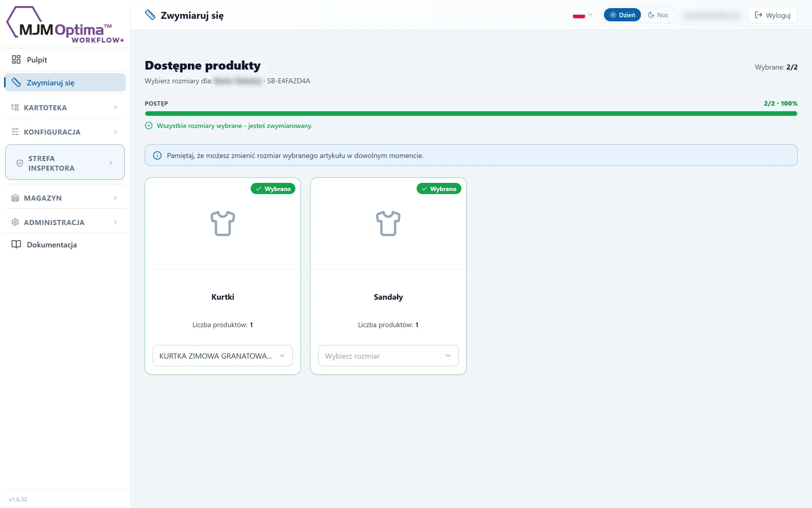Screen dimensions: 812x508
Task: Click the Strefa Inspektora shield icon
Action: (x=20, y=163)
